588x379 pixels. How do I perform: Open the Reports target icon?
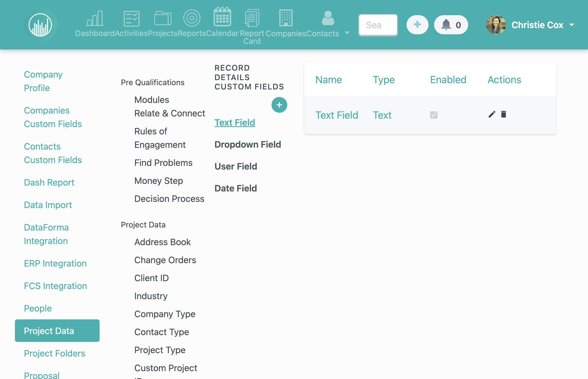192,18
